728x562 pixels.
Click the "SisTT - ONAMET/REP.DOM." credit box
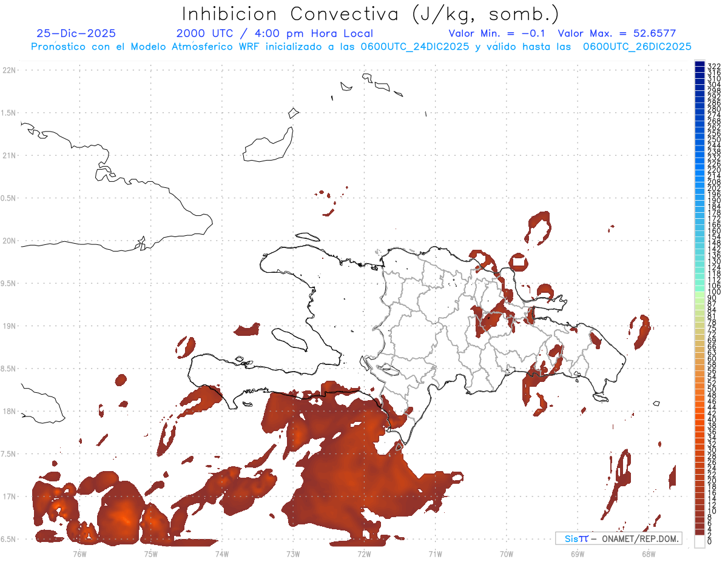pyautogui.click(x=619, y=538)
